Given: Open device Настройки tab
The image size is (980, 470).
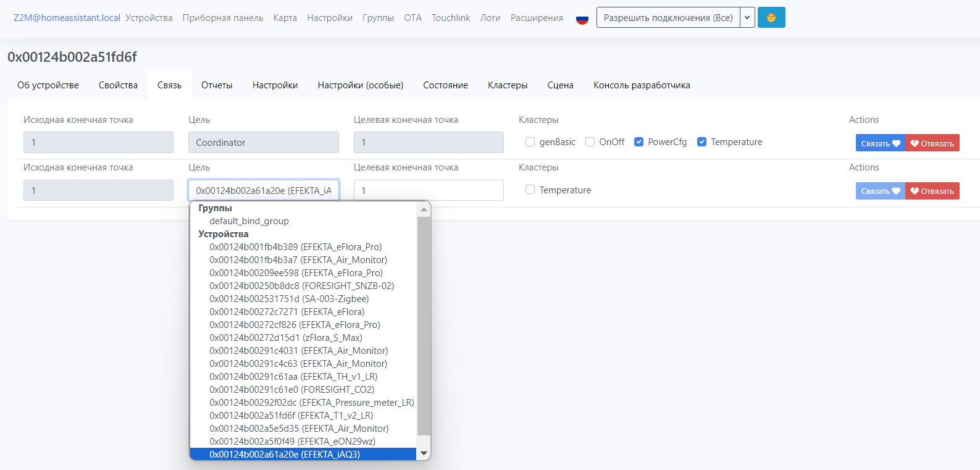Looking at the screenshot, I should tap(275, 85).
